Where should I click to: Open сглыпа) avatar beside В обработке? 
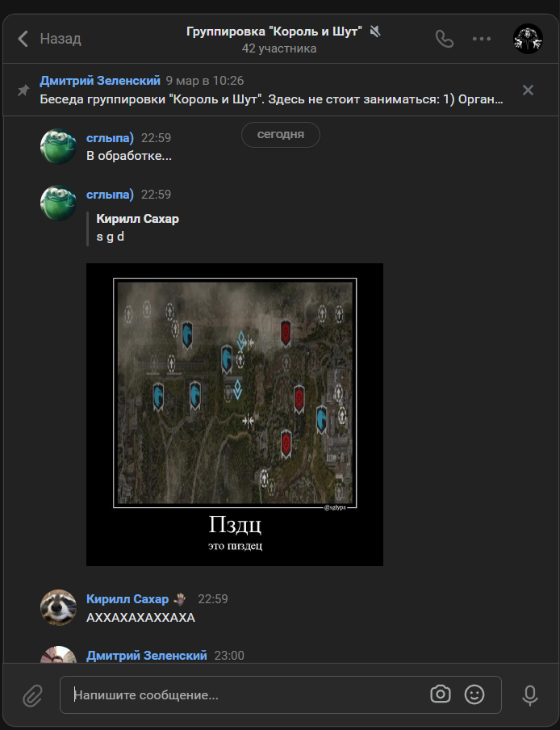(58, 146)
